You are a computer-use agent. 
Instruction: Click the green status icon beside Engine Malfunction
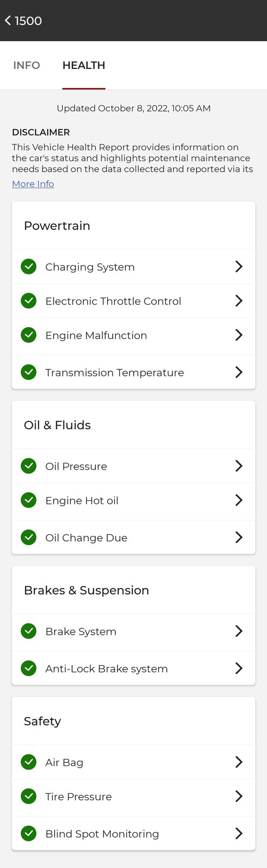click(x=29, y=335)
